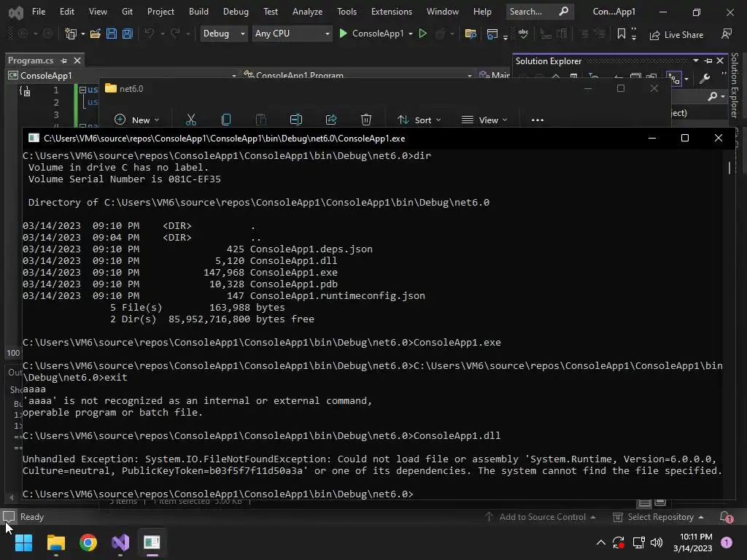747x560 pixels.
Task: Click the Live Share button
Action: pos(676,35)
